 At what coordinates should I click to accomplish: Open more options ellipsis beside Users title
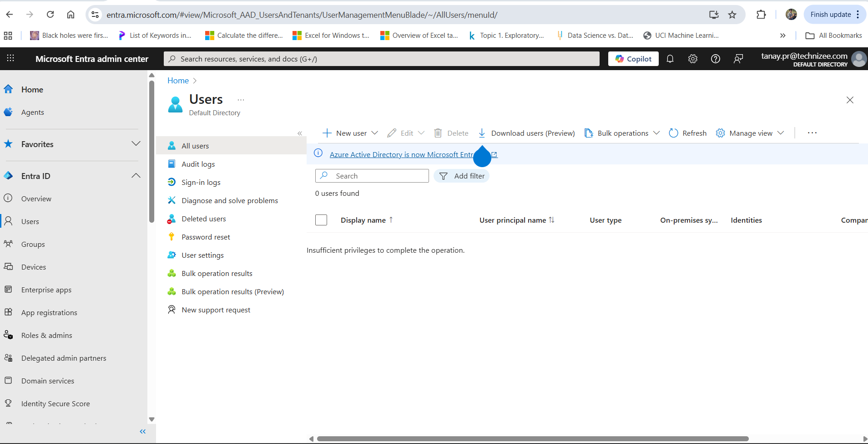241,100
